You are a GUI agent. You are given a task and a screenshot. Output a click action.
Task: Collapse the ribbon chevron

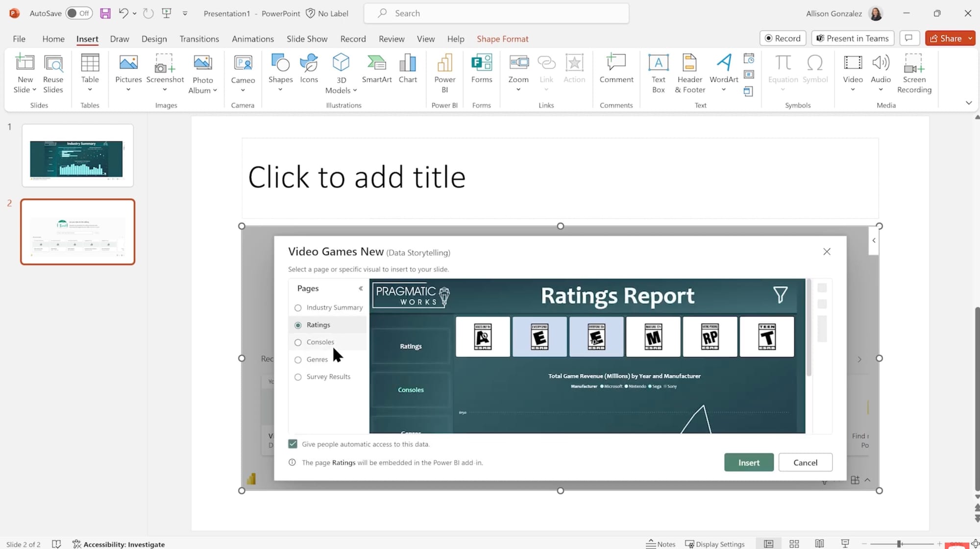pyautogui.click(x=969, y=103)
